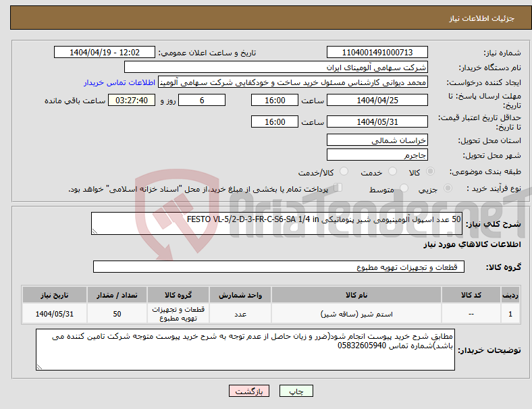Click the label شرح کلی نیاز
Viewport: 532px width, 409px height.
tap(493, 224)
